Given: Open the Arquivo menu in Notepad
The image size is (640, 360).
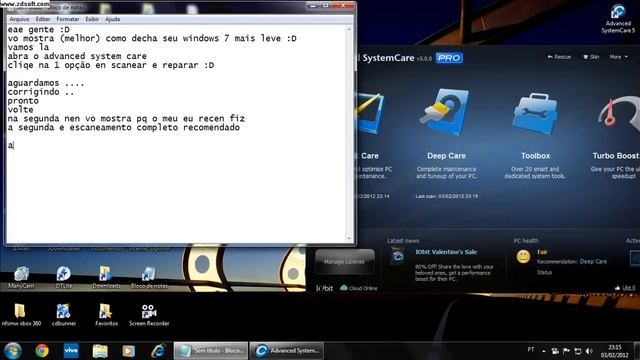Looking at the screenshot, I should tap(19, 19).
